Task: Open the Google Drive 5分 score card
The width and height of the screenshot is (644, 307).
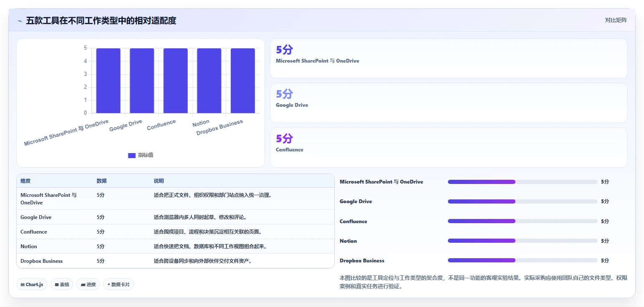Action: click(449, 103)
